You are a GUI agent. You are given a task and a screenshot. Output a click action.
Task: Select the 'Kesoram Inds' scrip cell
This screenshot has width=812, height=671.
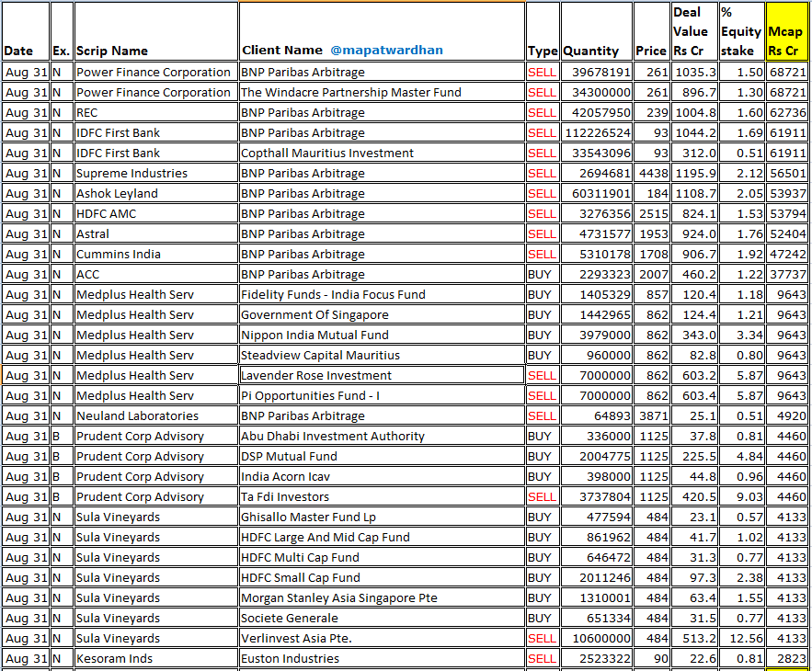pyautogui.click(x=156, y=657)
